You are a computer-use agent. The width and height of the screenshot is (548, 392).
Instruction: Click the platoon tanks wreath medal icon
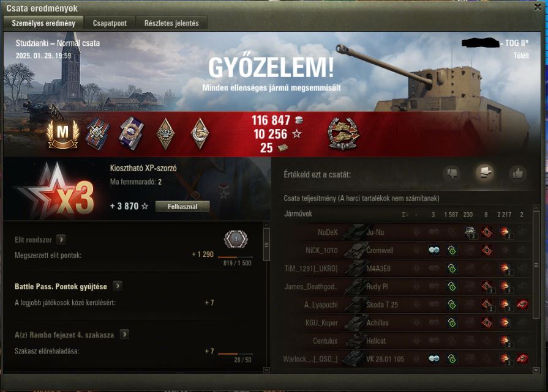point(343,135)
